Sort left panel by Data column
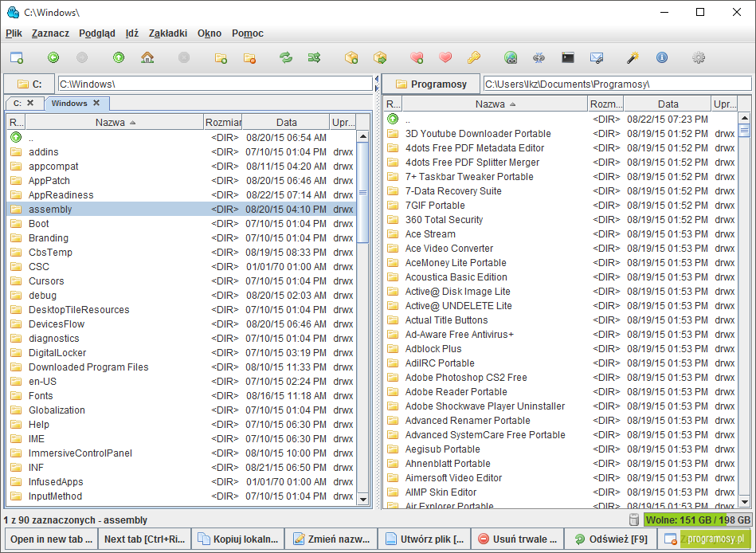Viewport: 756px width, 553px height. (x=286, y=123)
